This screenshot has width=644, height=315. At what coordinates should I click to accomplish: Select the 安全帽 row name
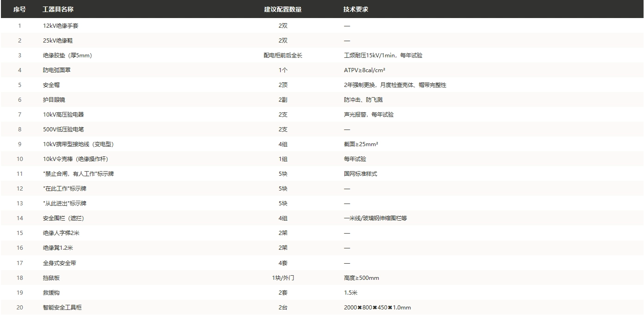click(51, 85)
